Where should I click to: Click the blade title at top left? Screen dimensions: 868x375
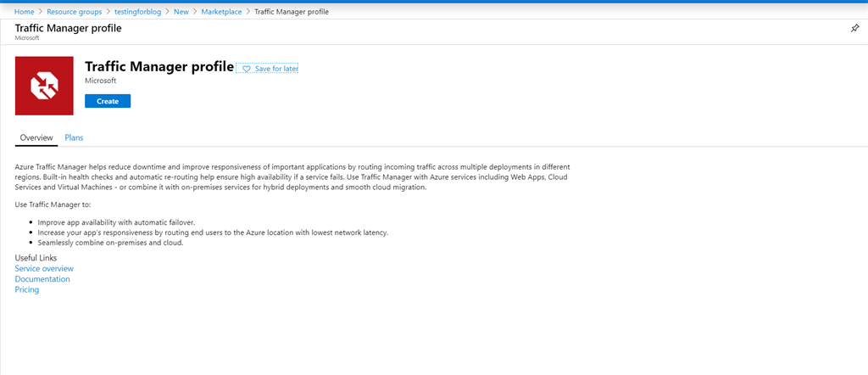click(x=68, y=28)
